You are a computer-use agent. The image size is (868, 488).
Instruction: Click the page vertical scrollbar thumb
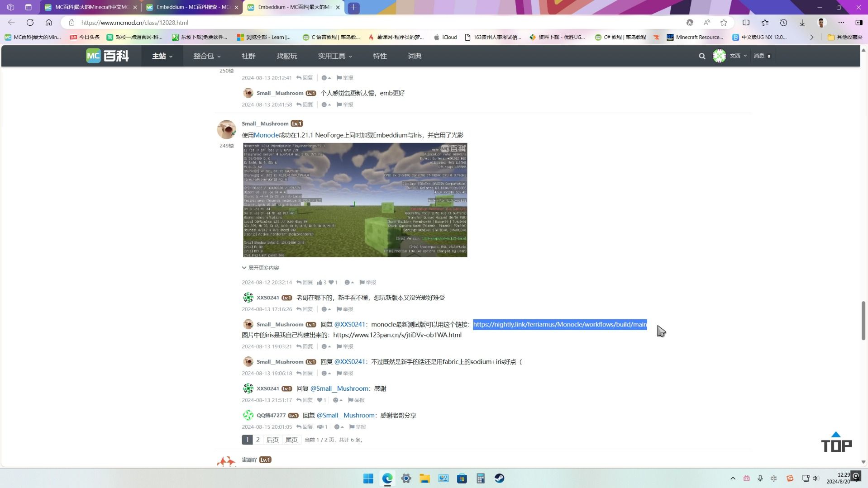pos(863,321)
